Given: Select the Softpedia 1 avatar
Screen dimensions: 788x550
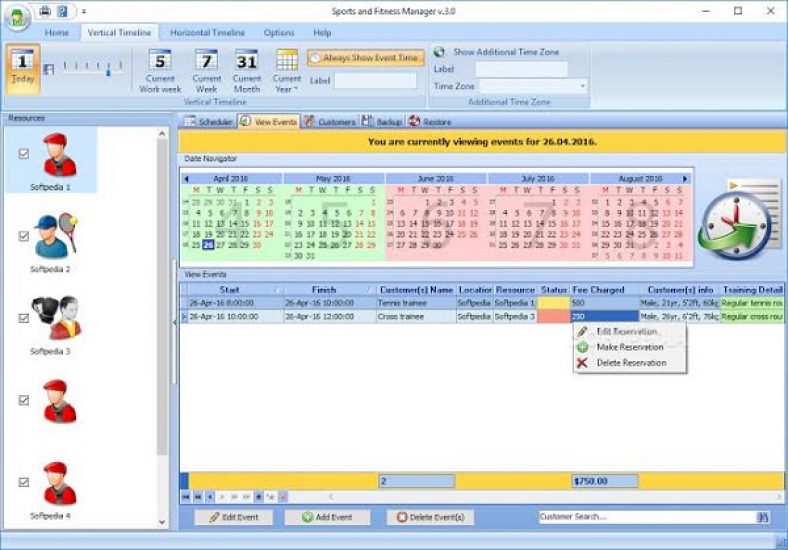Looking at the screenshot, I should point(59,155).
